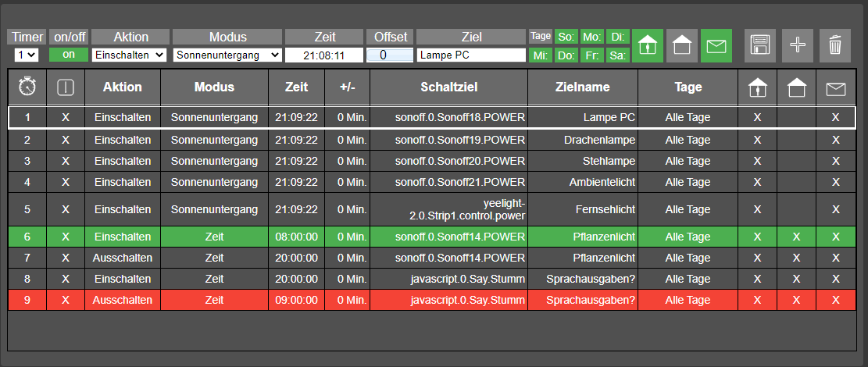Toggle the So: weekday button
The width and height of the screenshot is (868, 367).
[566, 37]
